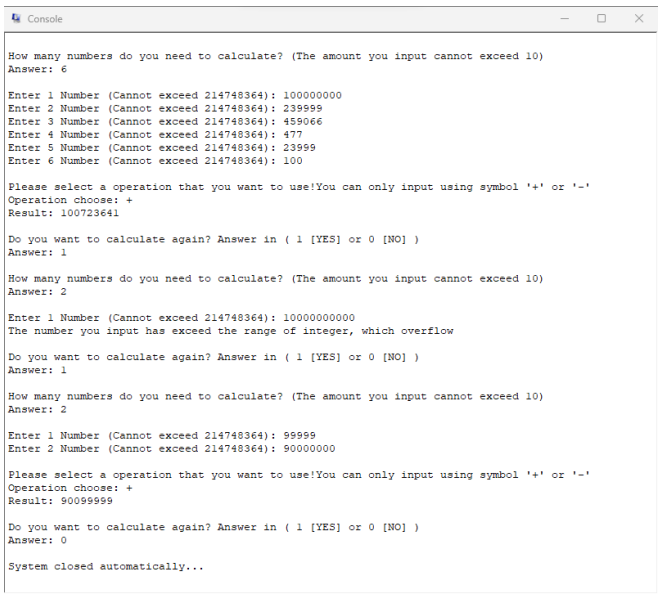Click the entered value 23999

299,148
